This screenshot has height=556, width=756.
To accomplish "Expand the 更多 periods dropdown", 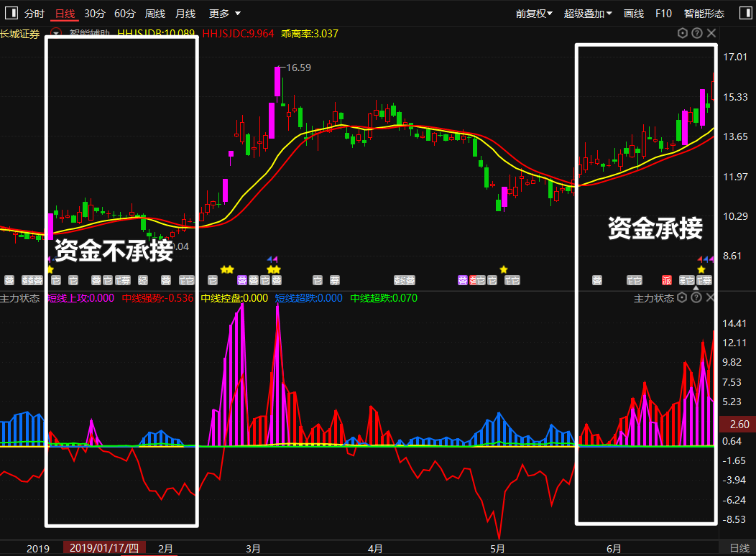I will pyautogui.click(x=225, y=14).
